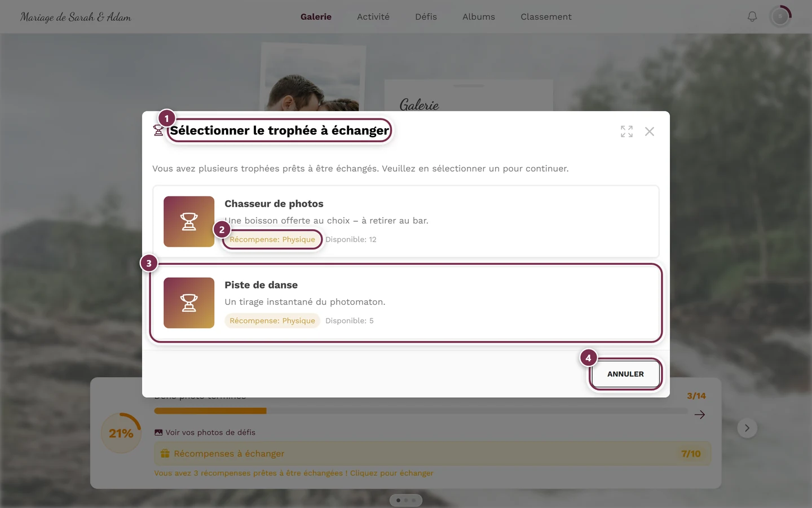This screenshot has width=812, height=508.
Task: Select the Piste de danse trophy card
Action: click(x=406, y=303)
